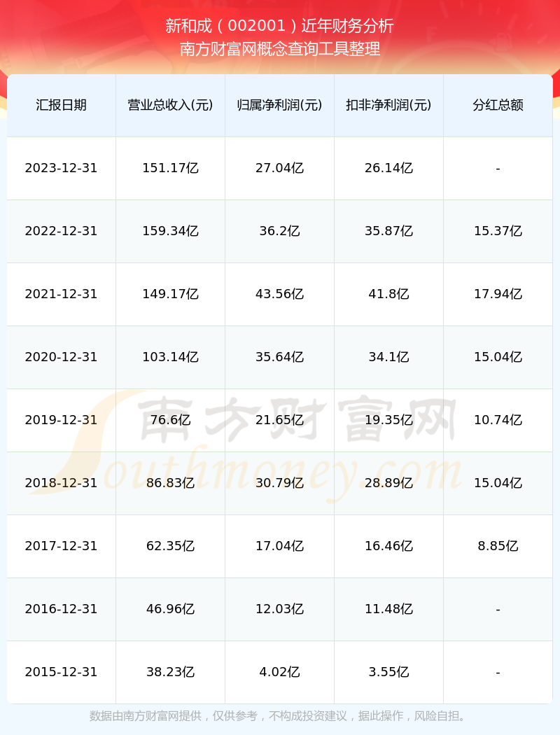Select the 19.35亿 cell
560x735 pixels.
389,420
